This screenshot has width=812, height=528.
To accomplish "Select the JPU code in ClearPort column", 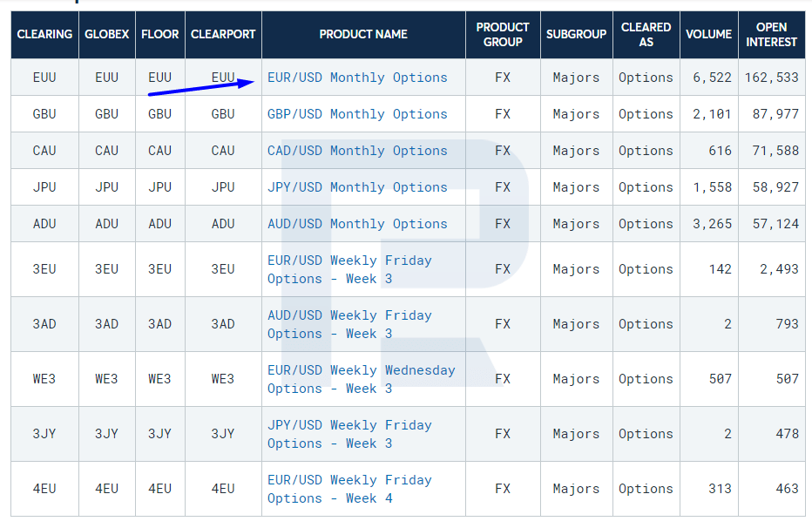I will 223,187.
